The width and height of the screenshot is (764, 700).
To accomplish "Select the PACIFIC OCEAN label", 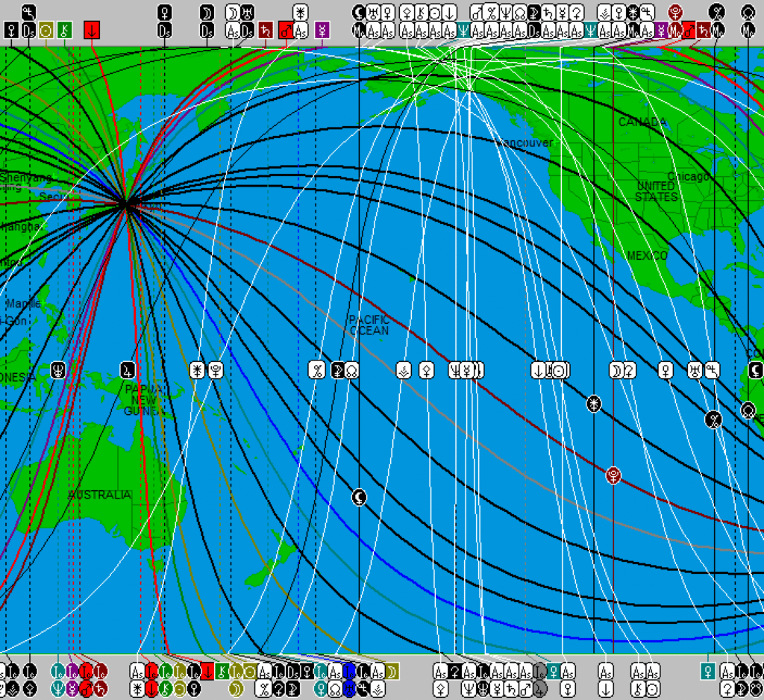I will click(x=369, y=325).
